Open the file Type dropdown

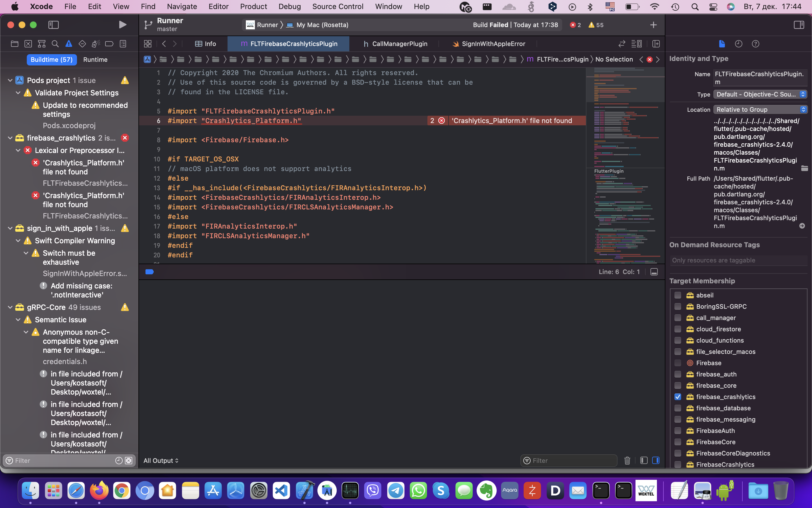760,95
